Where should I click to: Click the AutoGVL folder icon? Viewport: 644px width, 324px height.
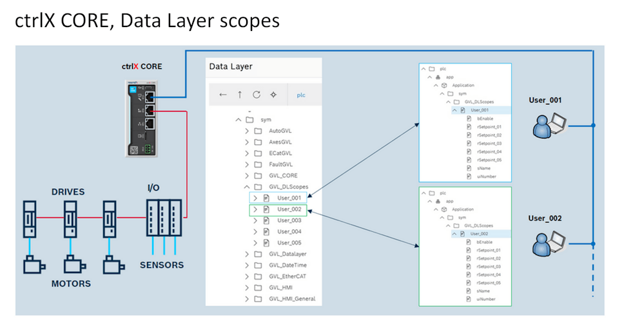point(258,131)
